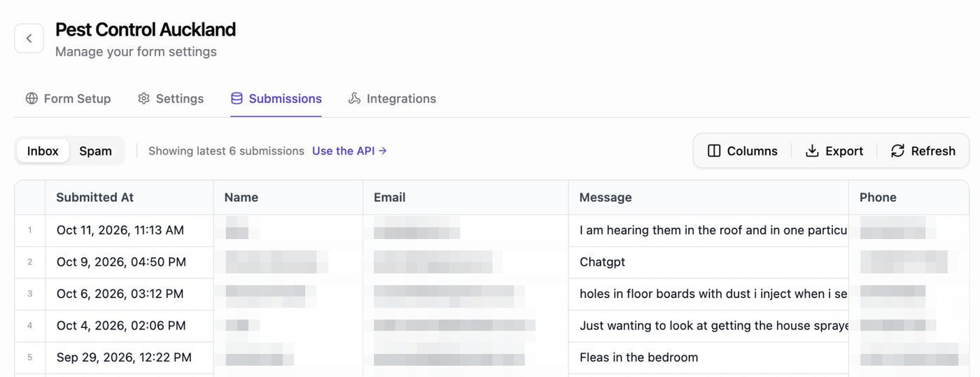
Task: Click the webhook icon beside Integrations
Action: click(354, 99)
